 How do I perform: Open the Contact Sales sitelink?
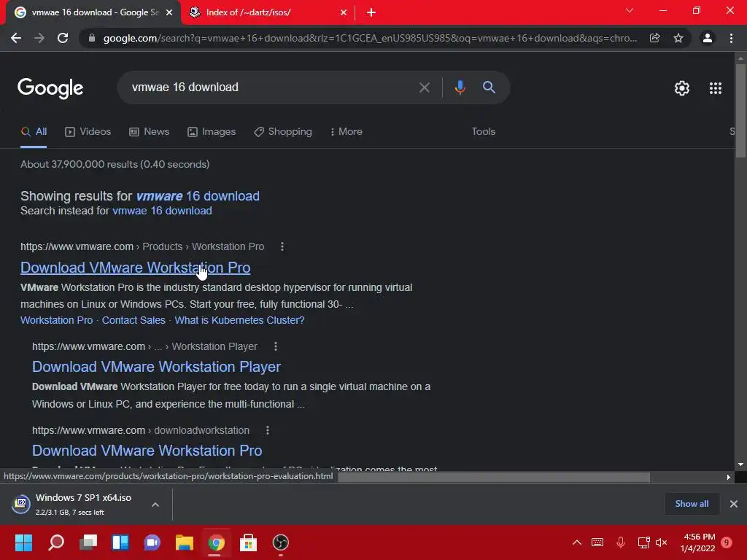[133, 321]
